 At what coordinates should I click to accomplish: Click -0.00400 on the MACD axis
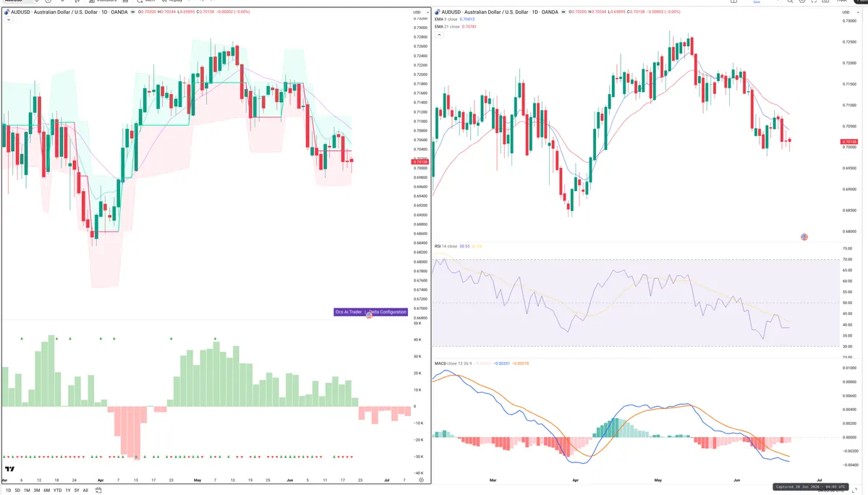pos(850,465)
